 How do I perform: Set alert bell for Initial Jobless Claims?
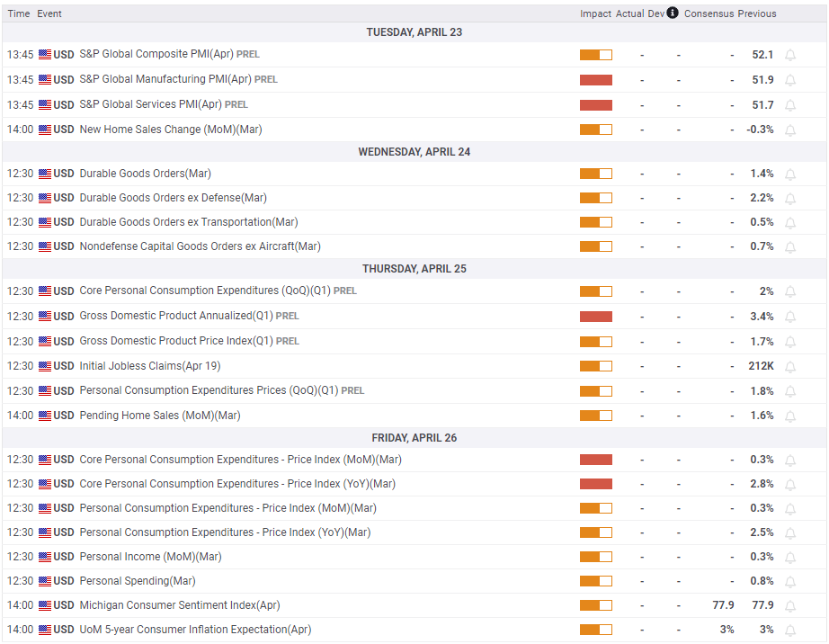coord(789,367)
